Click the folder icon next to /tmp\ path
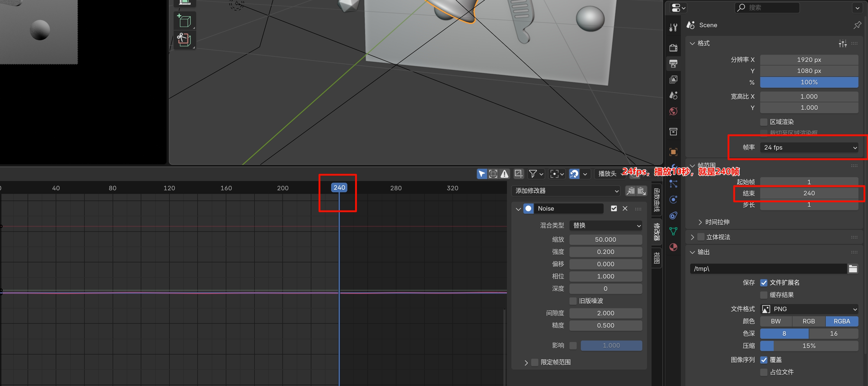The height and width of the screenshot is (386, 868). pos(852,269)
